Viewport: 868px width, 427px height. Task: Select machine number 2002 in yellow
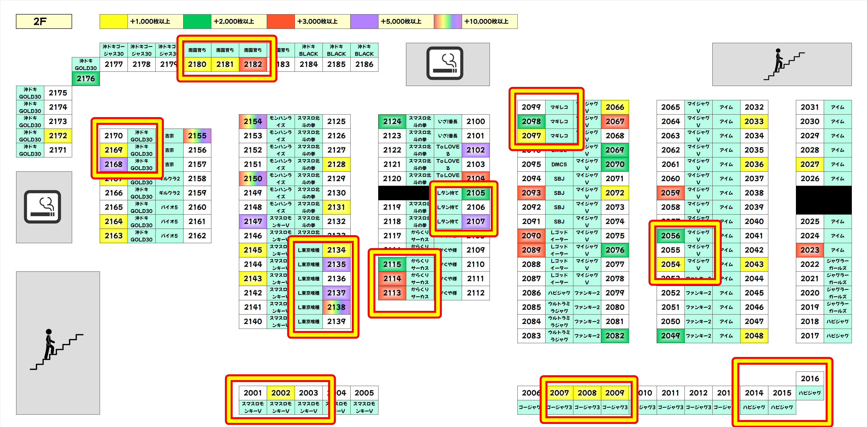pyautogui.click(x=281, y=393)
